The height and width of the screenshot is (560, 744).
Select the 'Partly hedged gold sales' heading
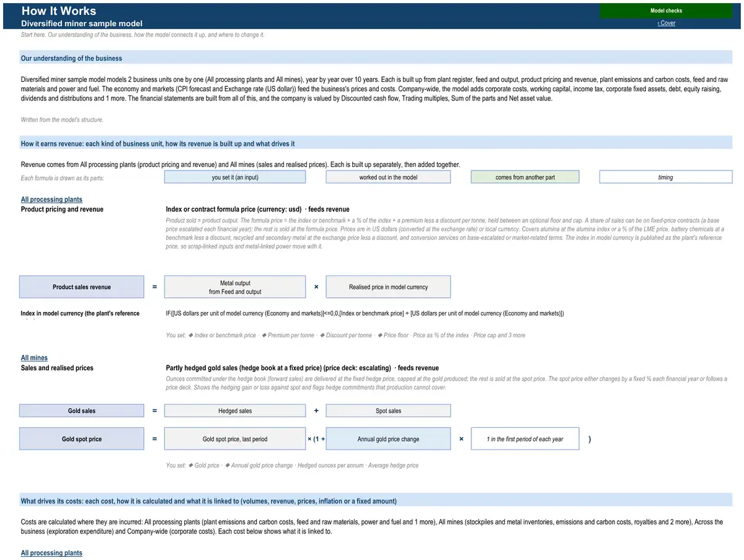tap(303, 368)
